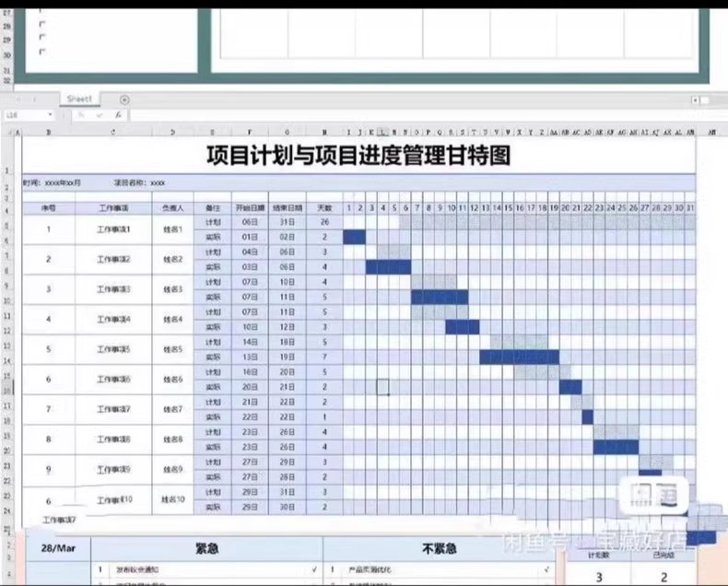The width and height of the screenshot is (728, 586).
Task: Select the 工作事项5 cell
Action: pos(113,349)
